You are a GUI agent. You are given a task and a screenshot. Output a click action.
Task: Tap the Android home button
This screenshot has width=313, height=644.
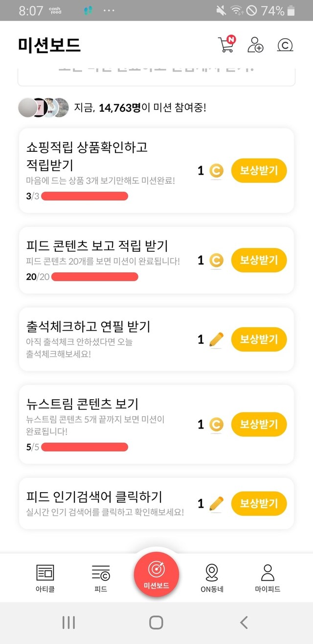coord(156,622)
